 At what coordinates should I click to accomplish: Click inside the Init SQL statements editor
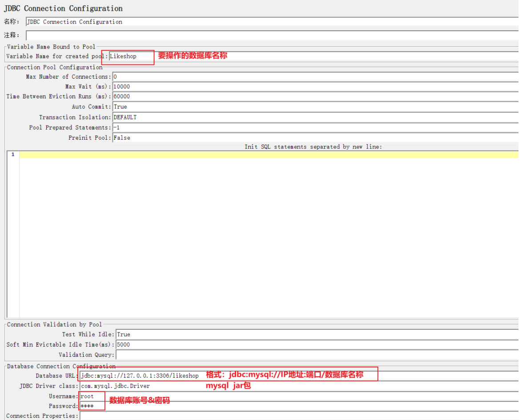point(267,231)
